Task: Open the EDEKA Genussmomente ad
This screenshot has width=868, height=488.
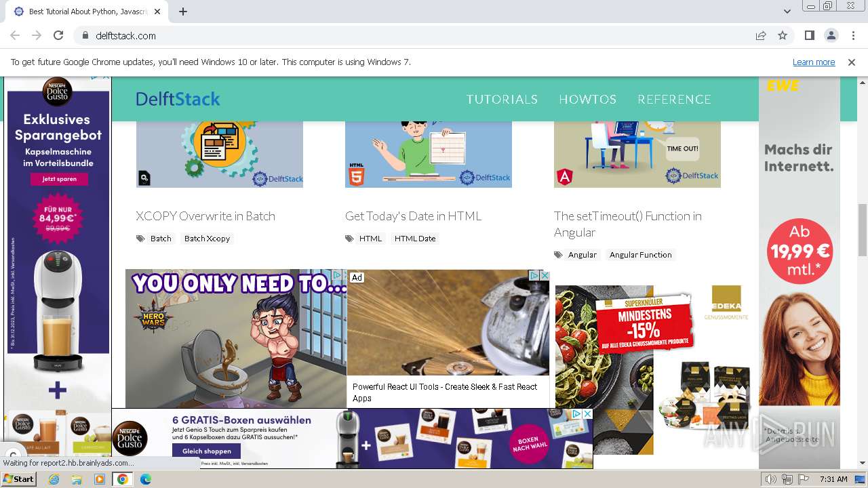Action: [654, 369]
